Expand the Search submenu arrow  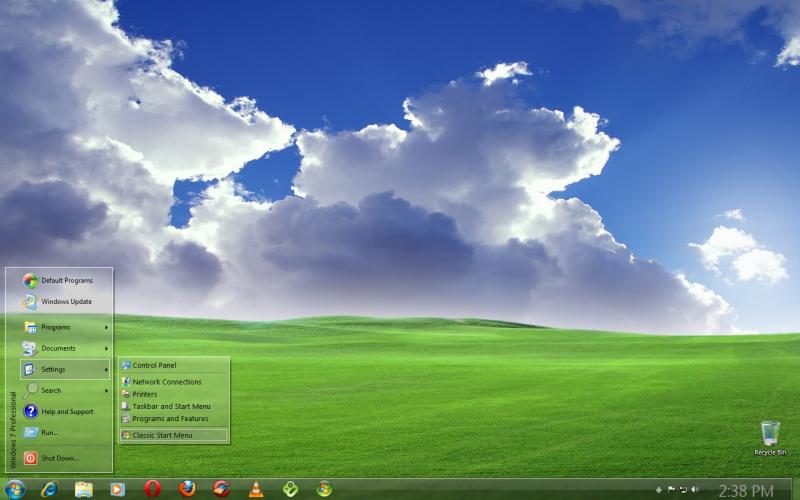[106, 391]
